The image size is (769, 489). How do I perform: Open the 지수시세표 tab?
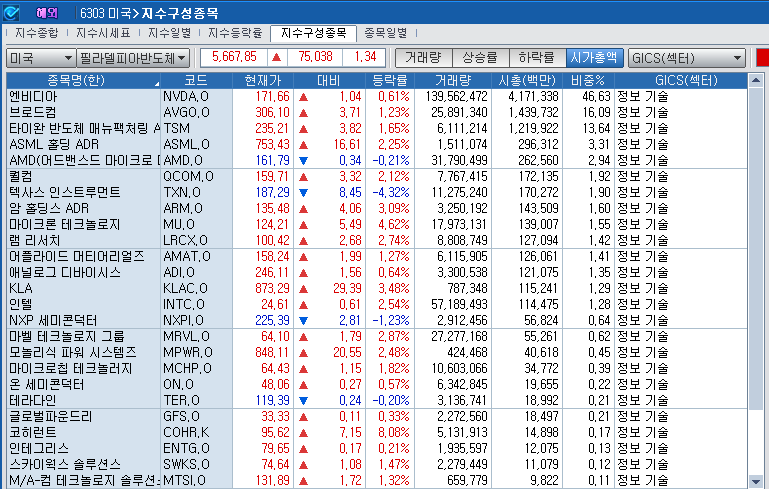tap(103, 33)
